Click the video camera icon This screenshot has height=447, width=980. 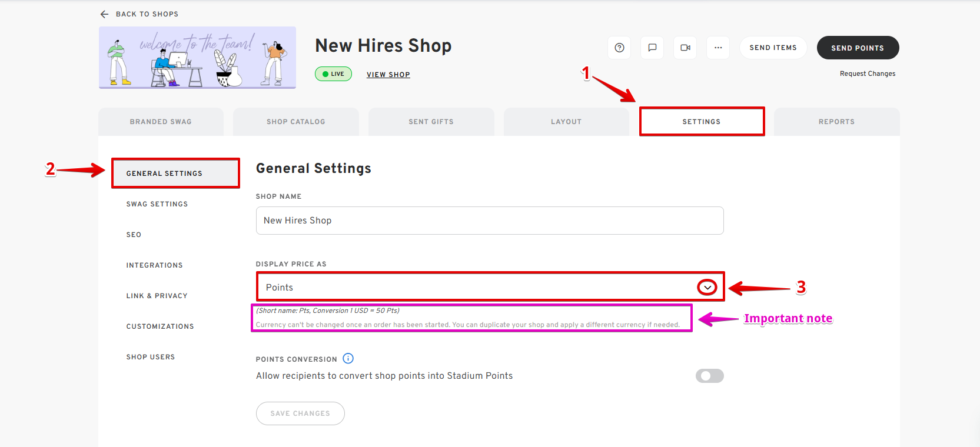pos(685,48)
